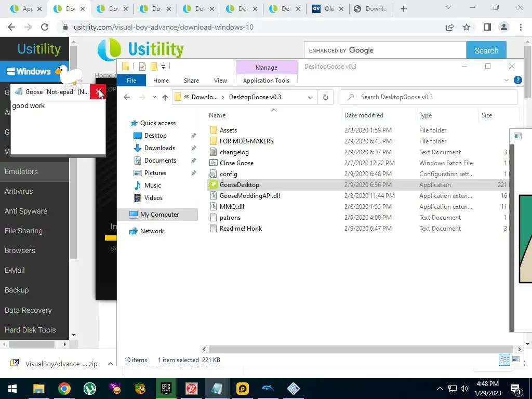Open Chrome new tab plus button
The width and height of the screenshot is (532, 399).
click(403, 9)
